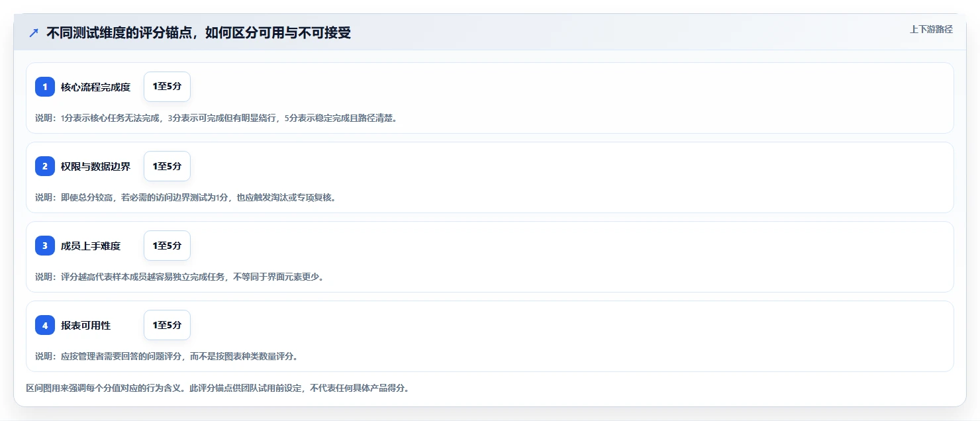Click the number 4 badge for 报表可用性

point(45,325)
